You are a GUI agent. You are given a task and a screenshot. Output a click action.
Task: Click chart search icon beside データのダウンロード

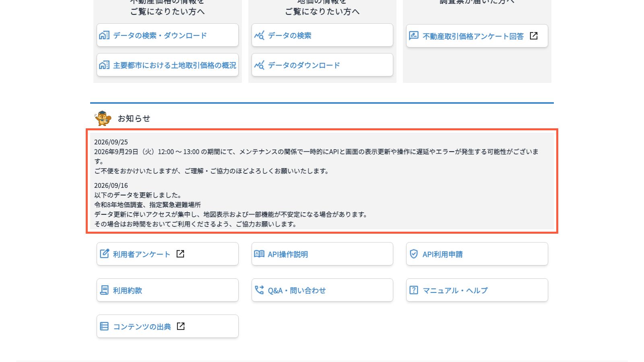pos(259,65)
